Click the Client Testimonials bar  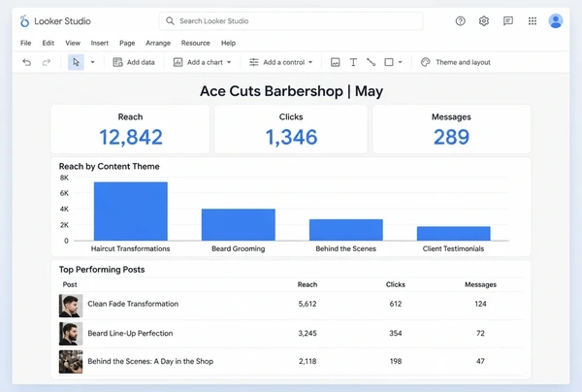pos(454,234)
